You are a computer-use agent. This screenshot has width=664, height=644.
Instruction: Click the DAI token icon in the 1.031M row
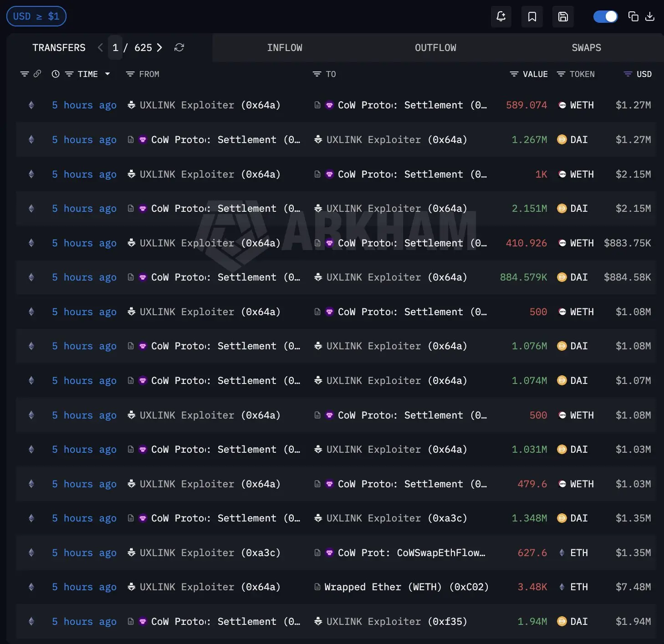coord(562,450)
